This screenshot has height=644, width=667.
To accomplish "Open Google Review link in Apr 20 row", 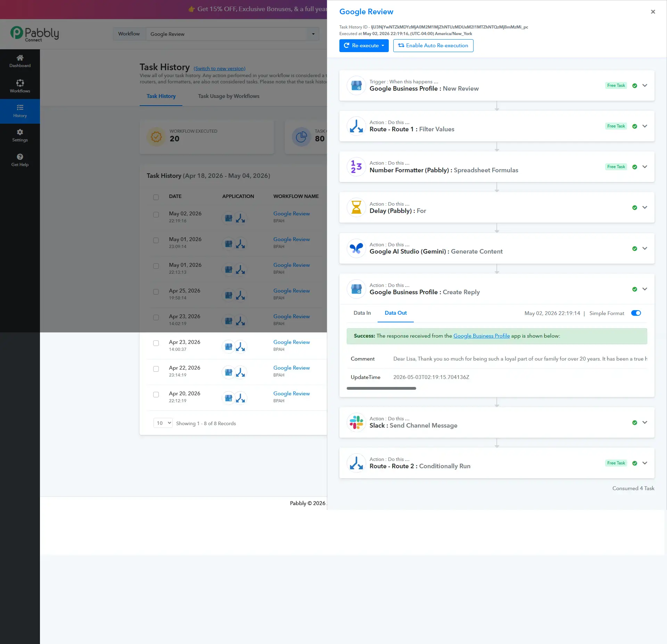I will [291, 394].
